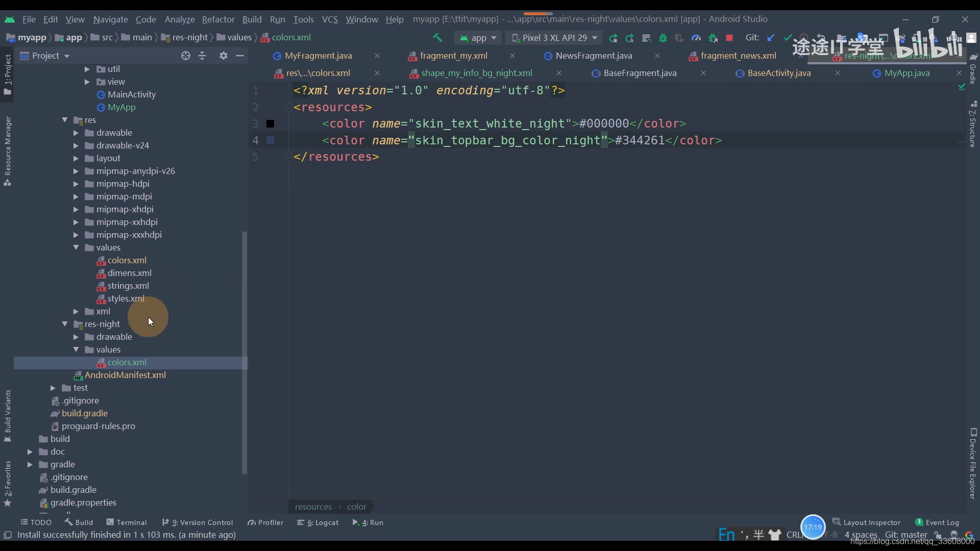Hide the Project panel with minus icon

(x=240, y=56)
